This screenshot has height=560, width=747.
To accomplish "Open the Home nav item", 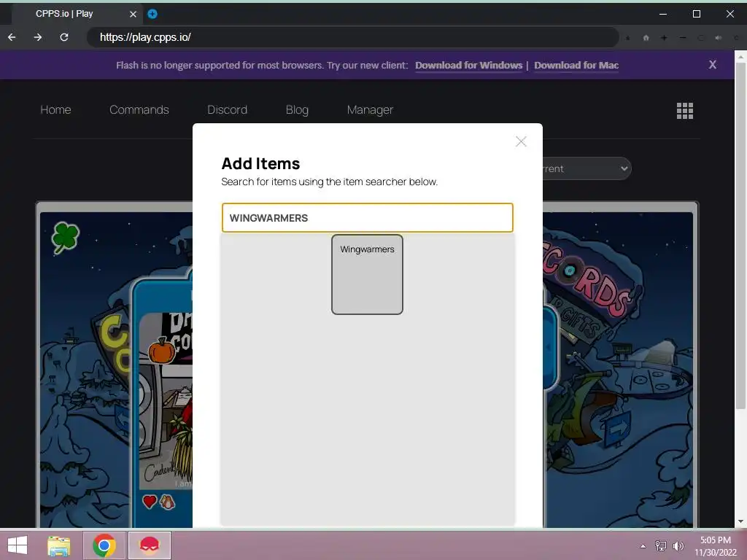I will pos(55,109).
